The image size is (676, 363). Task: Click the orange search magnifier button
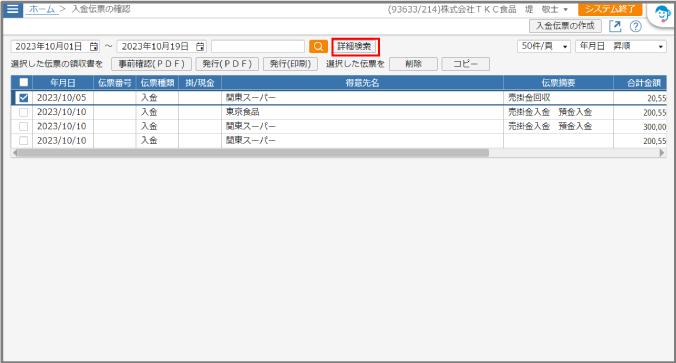click(x=318, y=47)
